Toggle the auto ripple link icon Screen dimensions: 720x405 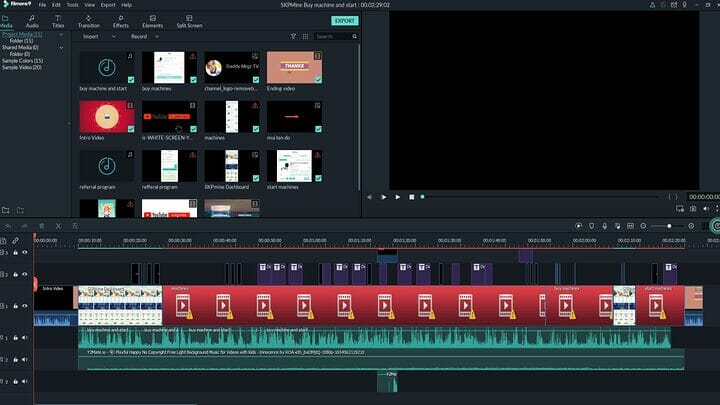click(16, 241)
